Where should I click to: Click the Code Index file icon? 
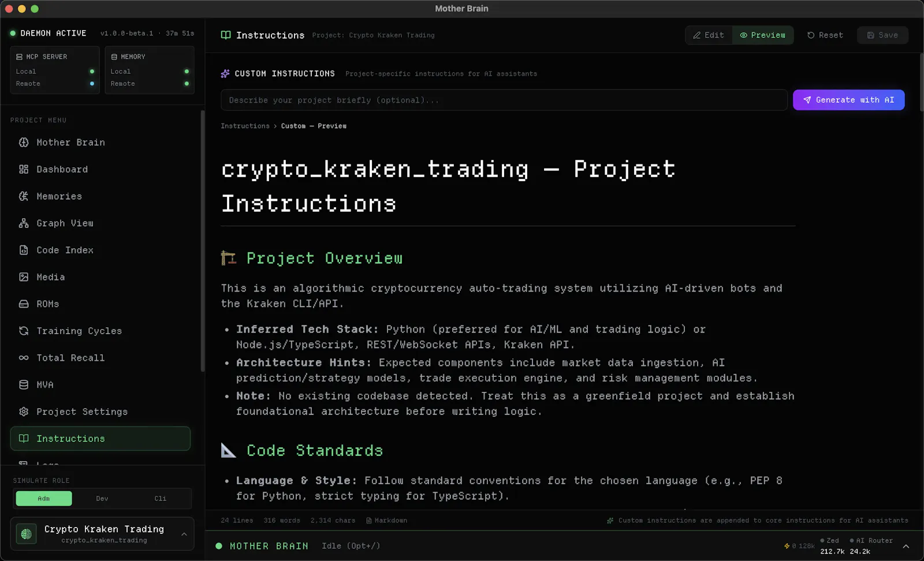[24, 250]
